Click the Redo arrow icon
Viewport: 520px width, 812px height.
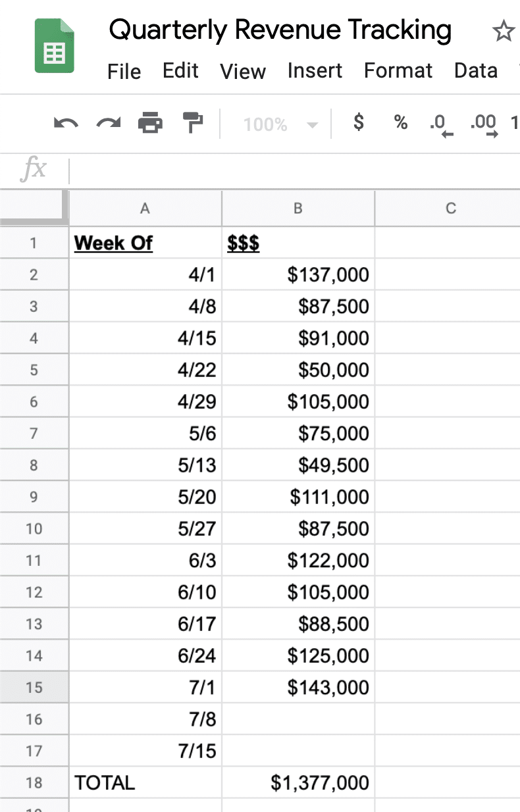(109, 123)
